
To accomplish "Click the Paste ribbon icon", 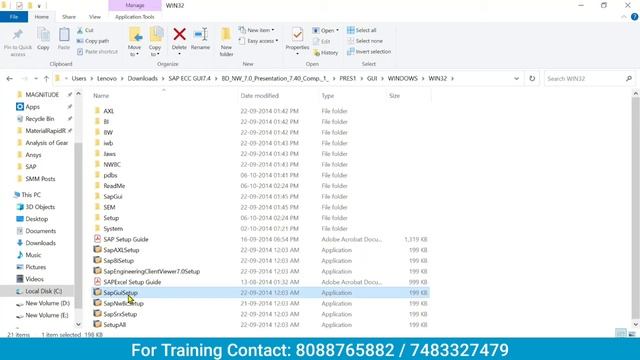I will [x=64, y=35].
